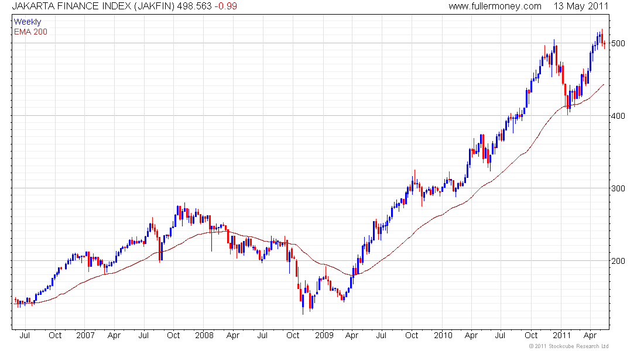644x351 pixels.
Task: Click the Oct label just before 2009
Action: pos(293,336)
